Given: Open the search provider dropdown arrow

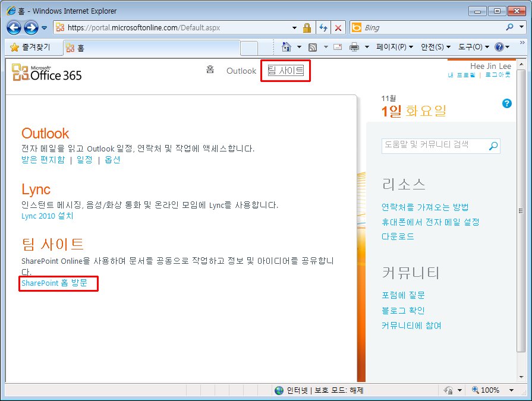Looking at the screenshot, I should coord(521,27).
